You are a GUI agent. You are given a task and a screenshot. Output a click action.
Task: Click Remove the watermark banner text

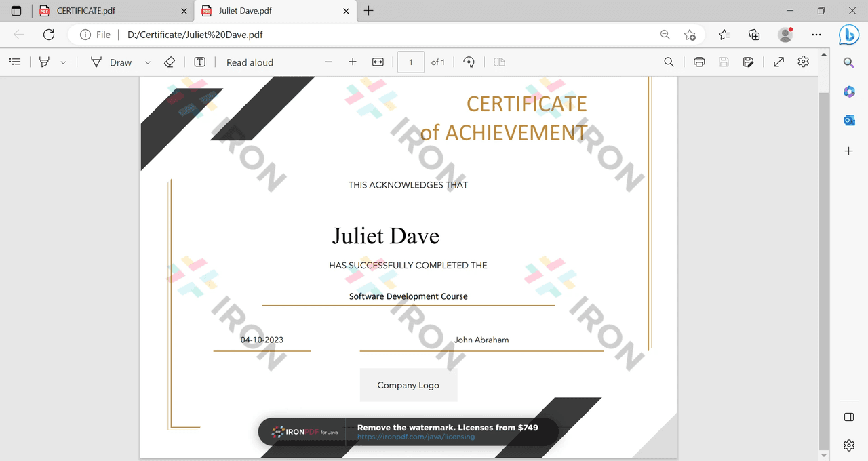coord(448,428)
